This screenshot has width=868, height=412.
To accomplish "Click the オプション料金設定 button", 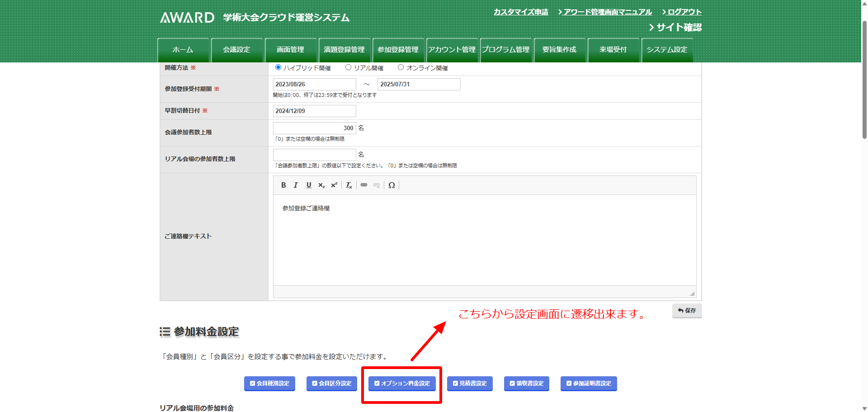I will [x=402, y=384].
